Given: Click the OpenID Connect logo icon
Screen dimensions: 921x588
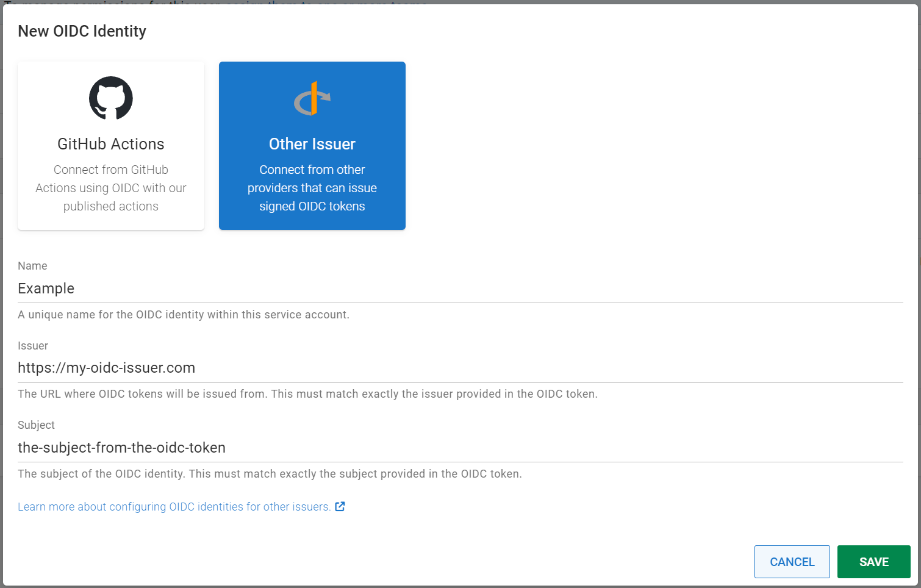Looking at the screenshot, I should click(312, 98).
